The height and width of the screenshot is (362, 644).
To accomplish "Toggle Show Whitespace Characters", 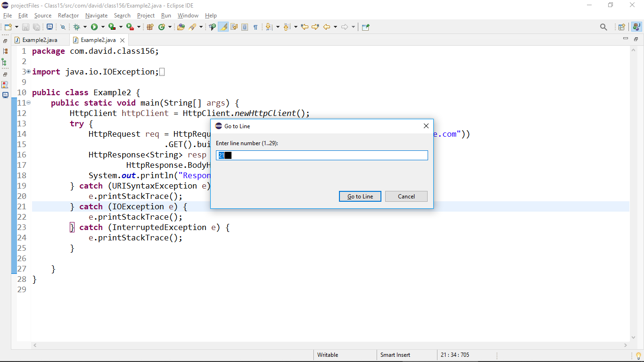I will pos(255,27).
